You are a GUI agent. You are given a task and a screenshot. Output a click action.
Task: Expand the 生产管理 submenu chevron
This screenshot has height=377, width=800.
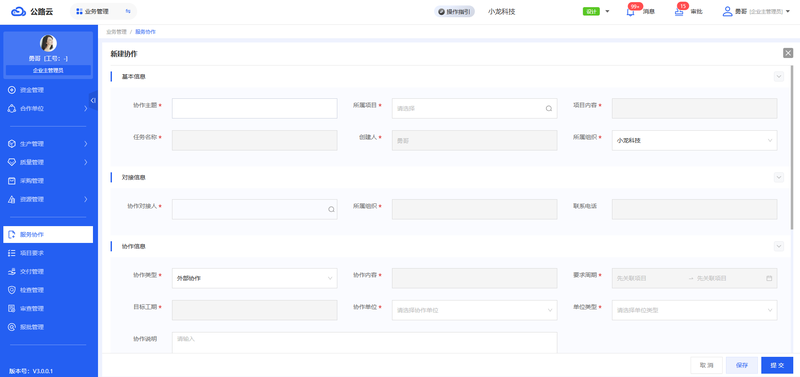click(x=85, y=144)
